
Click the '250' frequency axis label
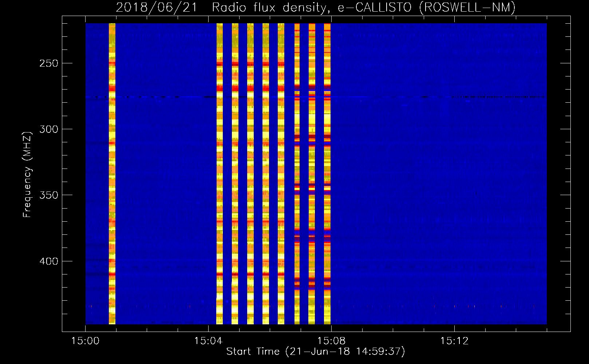(x=49, y=63)
